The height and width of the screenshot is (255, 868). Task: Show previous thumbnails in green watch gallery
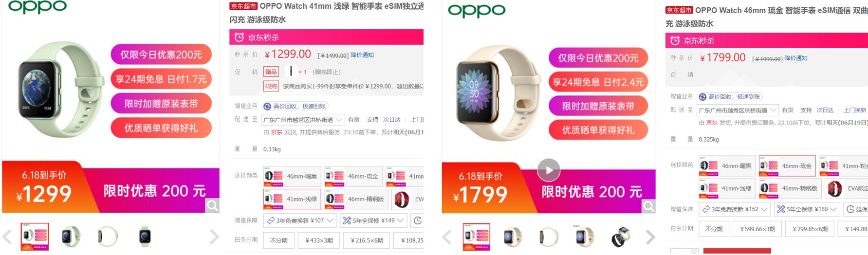pyautogui.click(x=7, y=237)
